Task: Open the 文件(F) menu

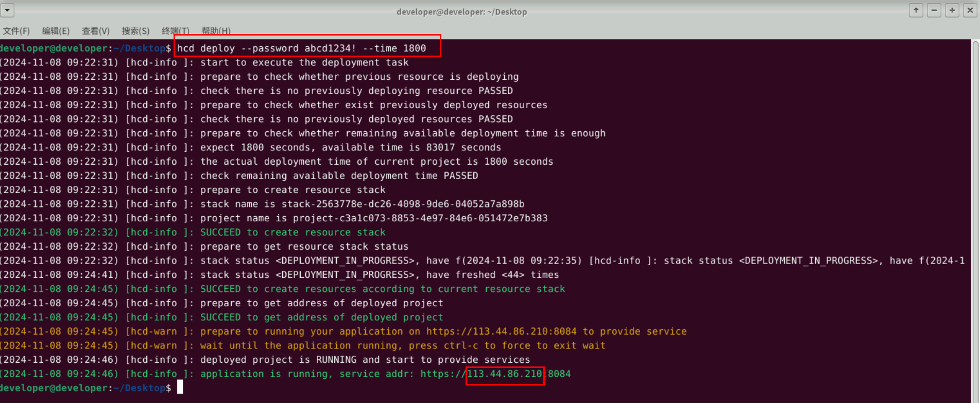Action: [x=16, y=31]
